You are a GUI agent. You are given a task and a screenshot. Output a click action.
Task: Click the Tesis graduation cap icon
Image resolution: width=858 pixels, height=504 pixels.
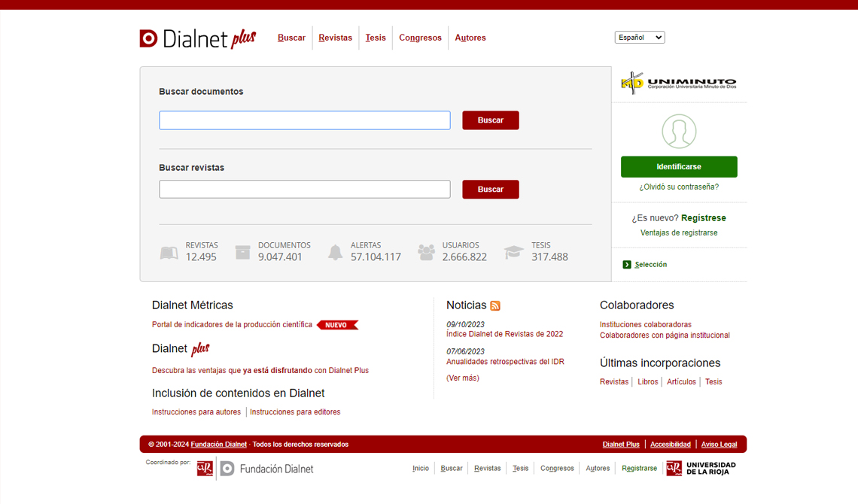tap(514, 252)
